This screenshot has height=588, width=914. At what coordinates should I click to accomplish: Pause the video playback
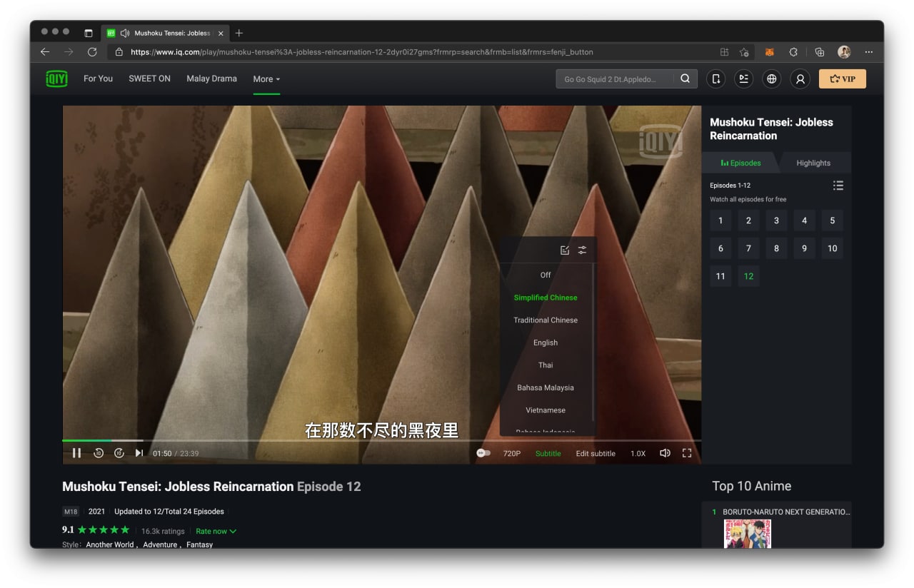coord(76,453)
